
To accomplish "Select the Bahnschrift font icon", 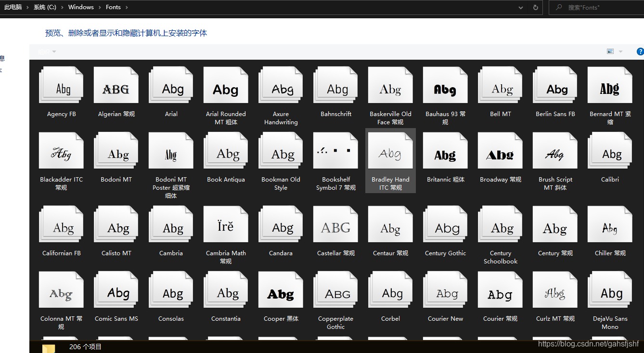I will pos(335,85).
